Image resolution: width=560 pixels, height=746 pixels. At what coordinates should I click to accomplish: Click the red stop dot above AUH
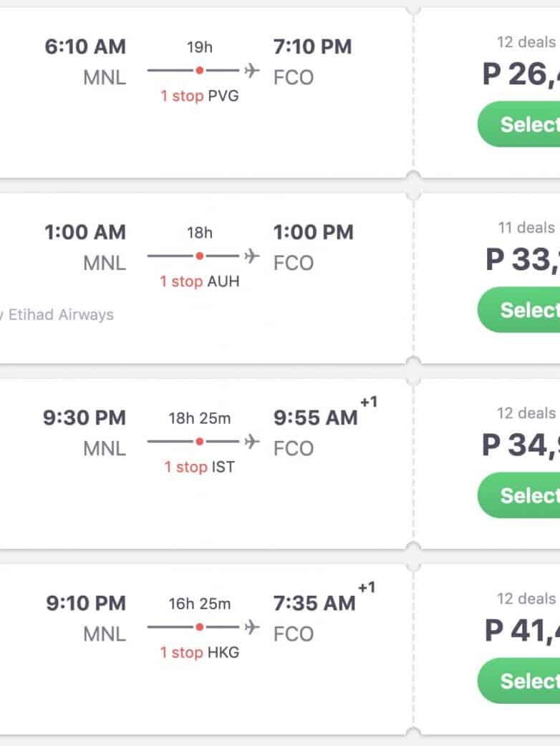200,256
